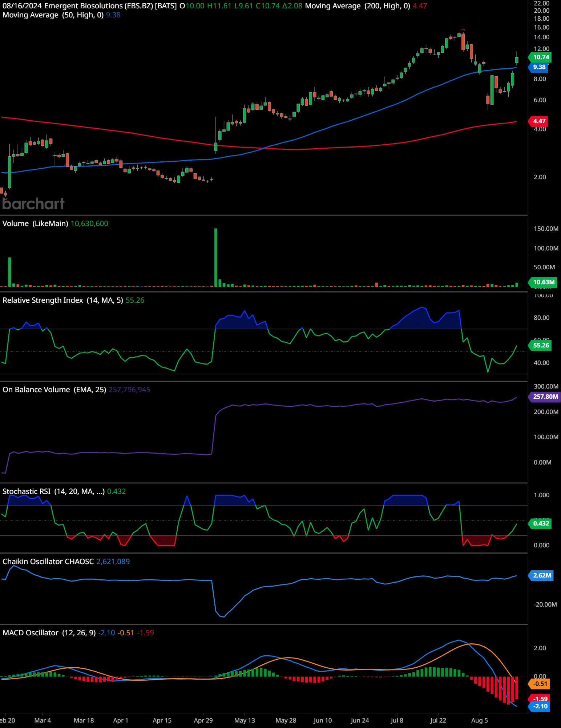The image size is (561, 728).
Task: Click the orange -0.51 value beside MACD label
Action: tap(126, 633)
